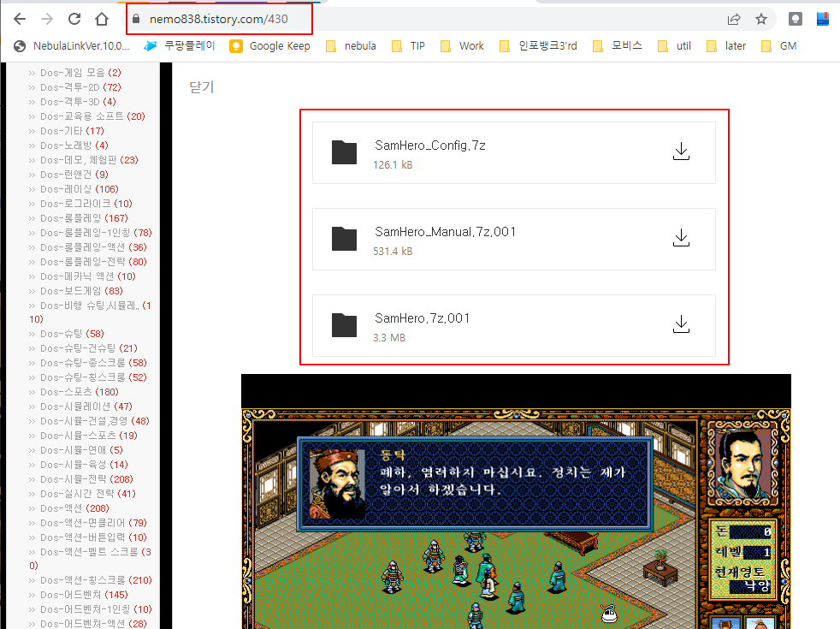
Task: Open the TIP bookmark folder
Action: pos(408,46)
